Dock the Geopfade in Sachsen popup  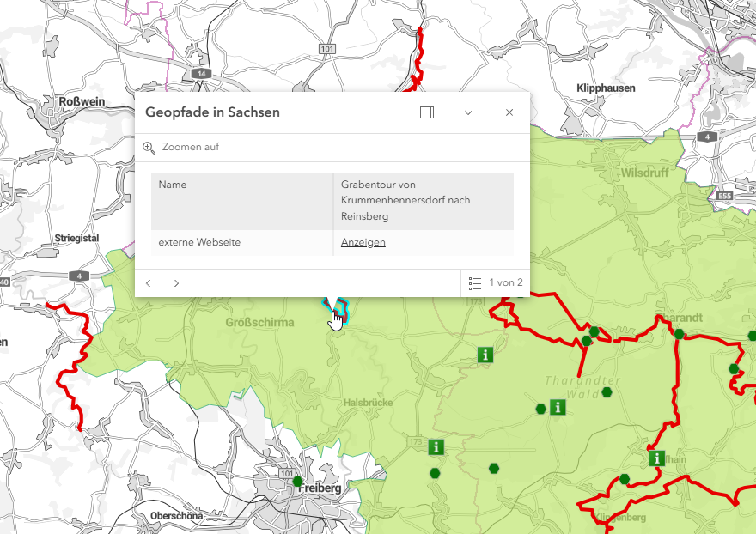click(427, 112)
